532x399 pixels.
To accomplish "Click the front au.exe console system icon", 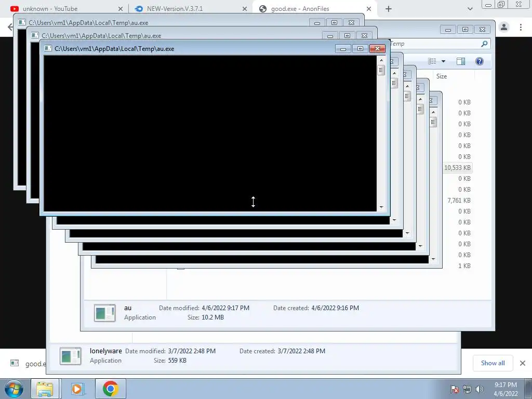I will pyautogui.click(x=48, y=48).
